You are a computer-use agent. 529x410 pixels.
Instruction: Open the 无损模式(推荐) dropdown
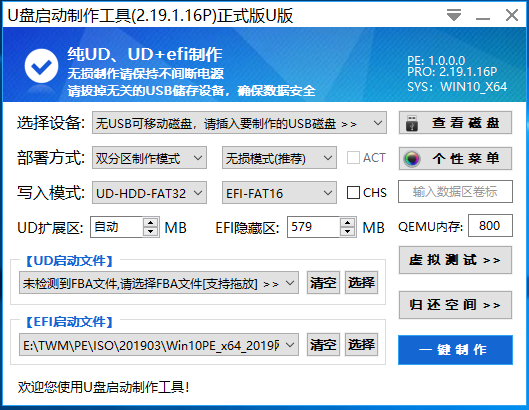(279, 158)
